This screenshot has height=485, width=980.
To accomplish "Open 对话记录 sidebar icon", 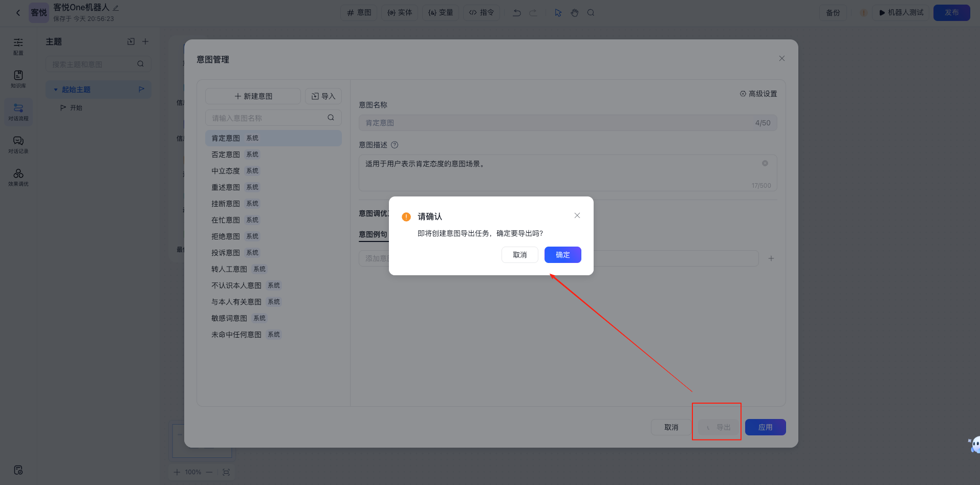I will [18, 144].
